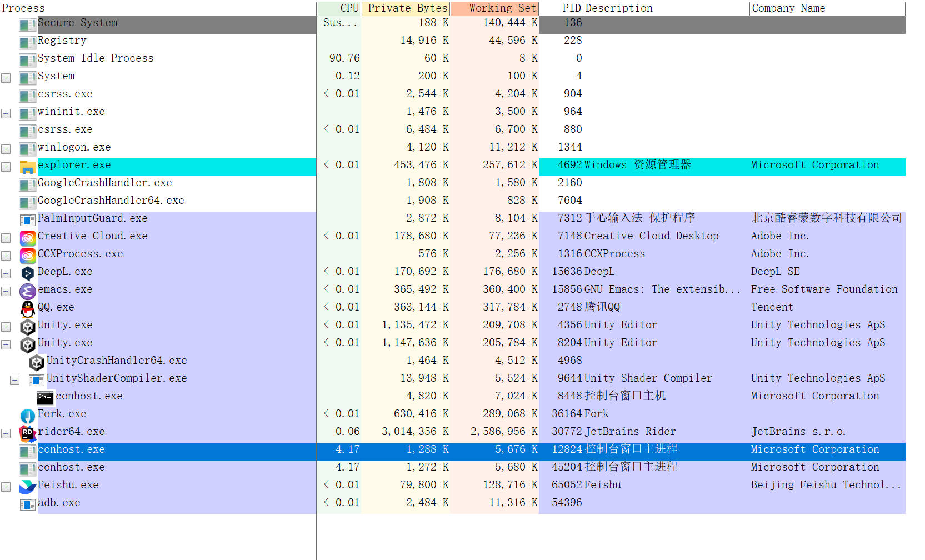Click the JetBrains Rider description cell
The width and height of the screenshot is (925, 560).
coord(630,432)
